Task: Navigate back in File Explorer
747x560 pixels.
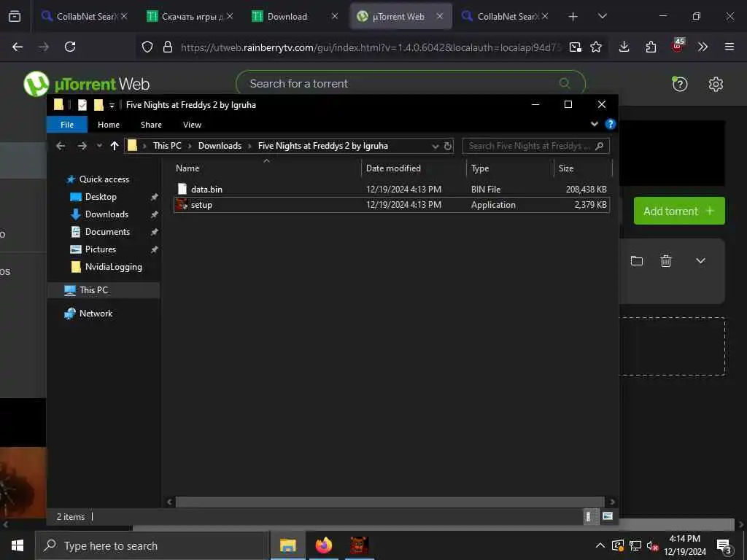Action: [61, 146]
